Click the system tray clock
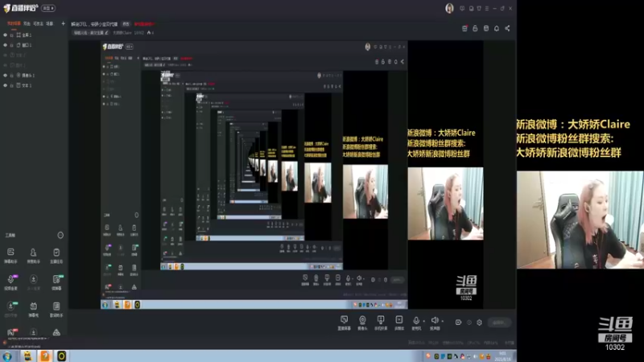 click(503, 356)
